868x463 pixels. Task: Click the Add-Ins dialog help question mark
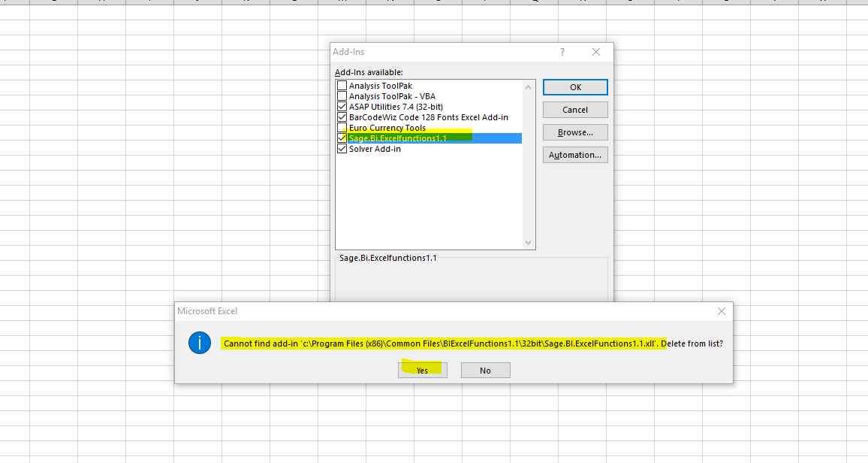click(x=562, y=52)
